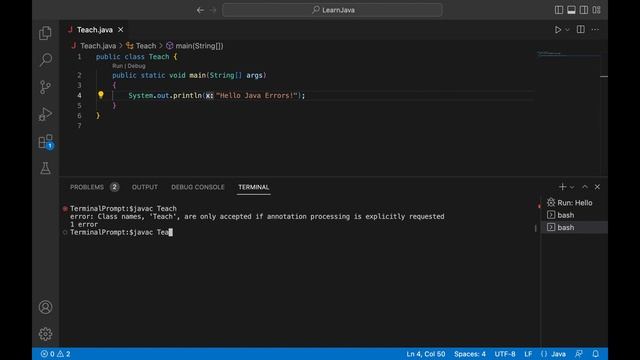Image resolution: width=640 pixels, height=360 pixels.
Task: Click line number 4 in gutter
Action: click(79, 96)
